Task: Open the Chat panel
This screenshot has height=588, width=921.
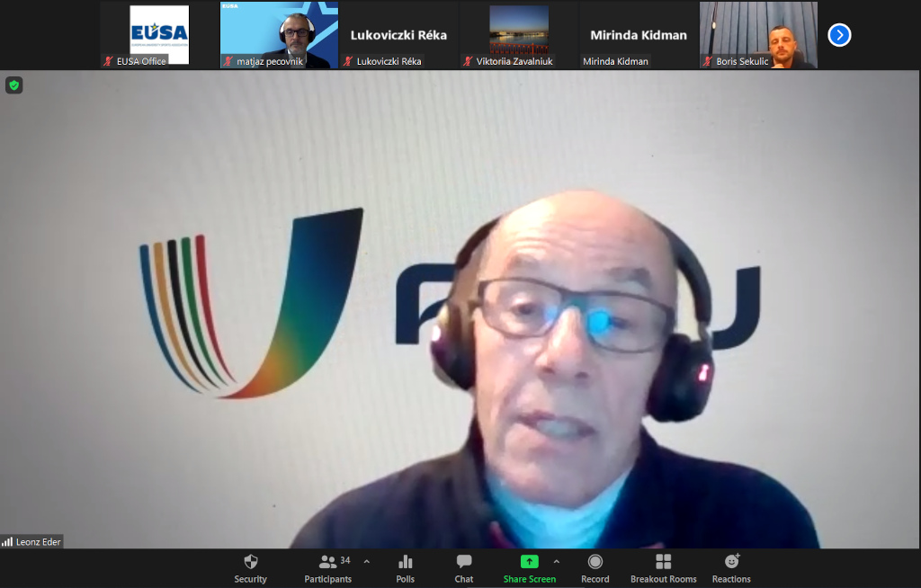Action: tap(463, 567)
